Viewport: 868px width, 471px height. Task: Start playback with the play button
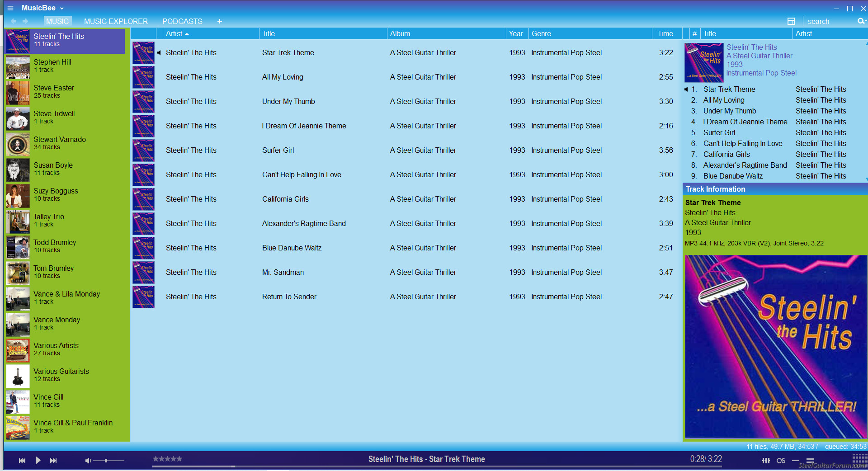[x=38, y=461]
